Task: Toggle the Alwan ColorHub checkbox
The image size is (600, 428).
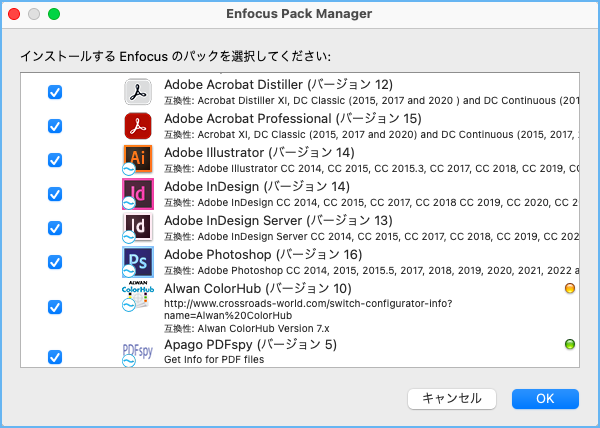Action: point(55,307)
